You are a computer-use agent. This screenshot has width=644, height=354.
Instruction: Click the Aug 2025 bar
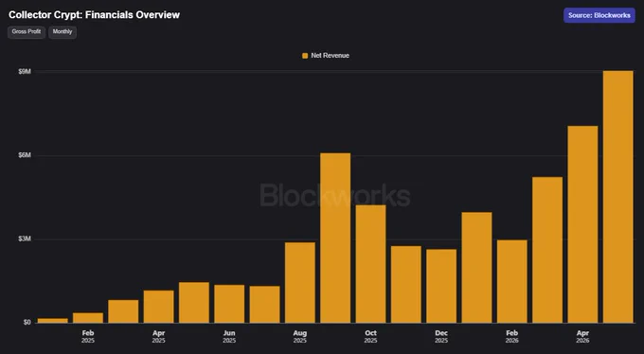pyautogui.click(x=300, y=283)
